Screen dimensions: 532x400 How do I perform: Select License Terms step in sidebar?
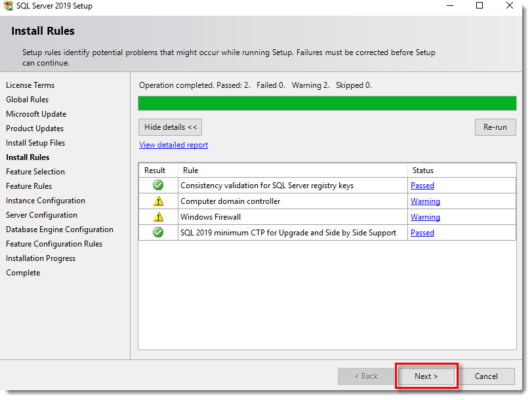[x=30, y=85]
